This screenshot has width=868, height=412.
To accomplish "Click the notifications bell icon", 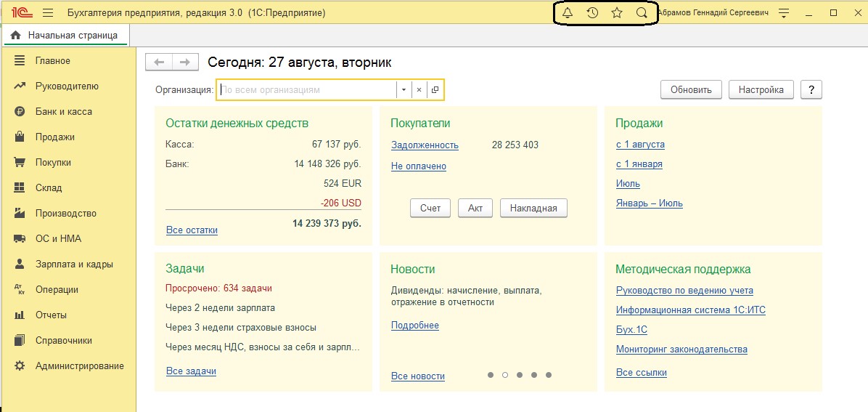I will click(568, 13).
